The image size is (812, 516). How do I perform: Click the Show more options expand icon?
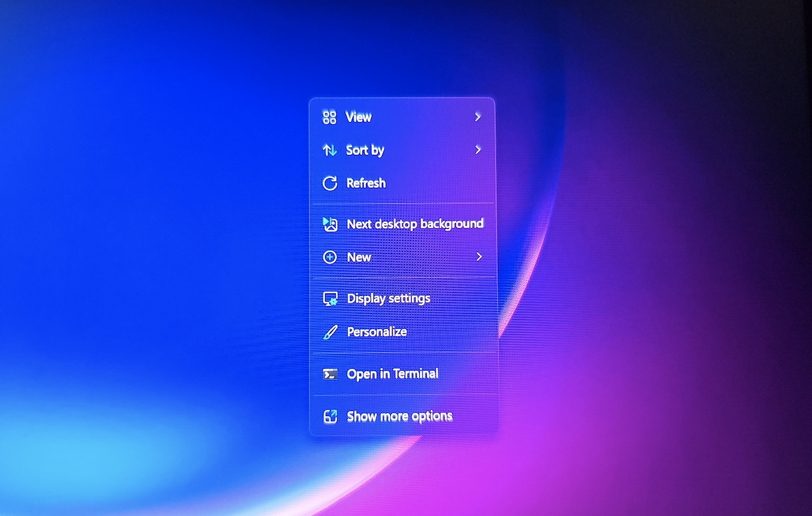[329, 415]
